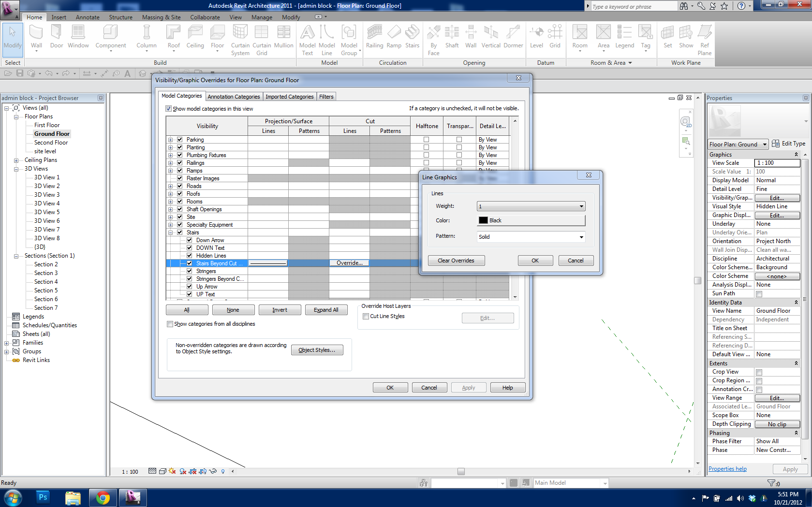Open Photoshop from the taskbar
Viewport: 812px width, 507px height.
(x=43, y=497)
